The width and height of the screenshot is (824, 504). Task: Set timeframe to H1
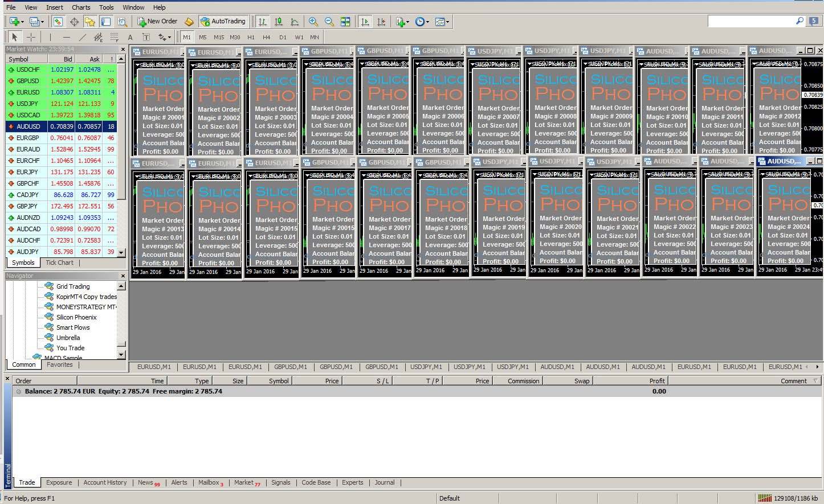point(251,38)
